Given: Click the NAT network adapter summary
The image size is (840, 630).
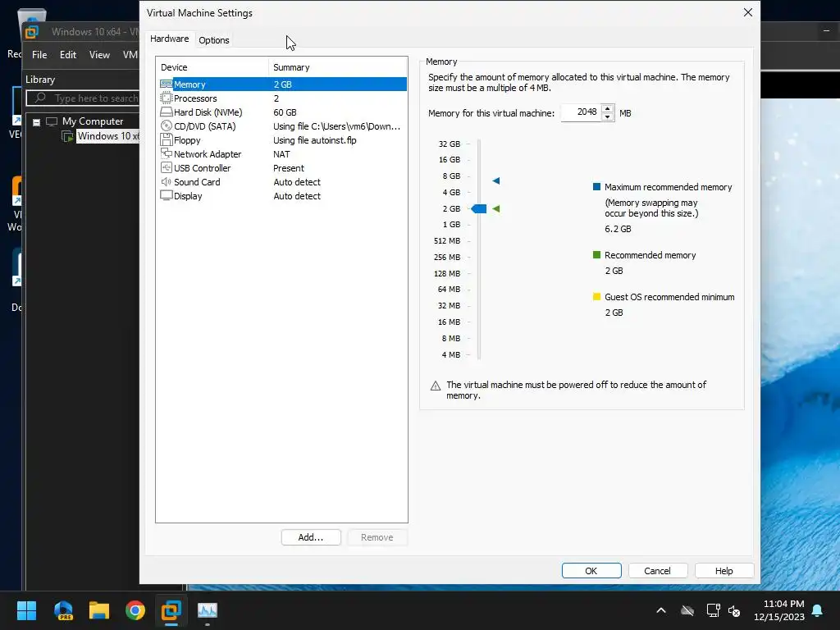Looking at the screenshot, I should (281, 153).
